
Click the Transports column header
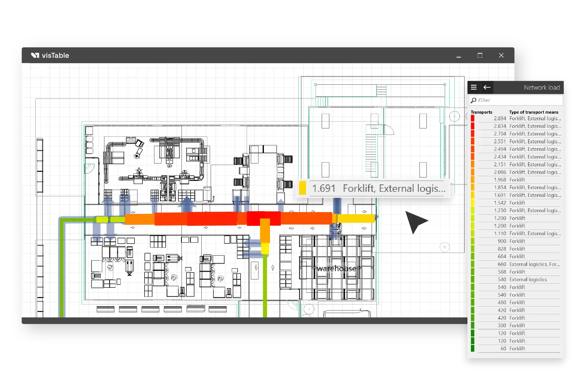(x=481, y=112)
